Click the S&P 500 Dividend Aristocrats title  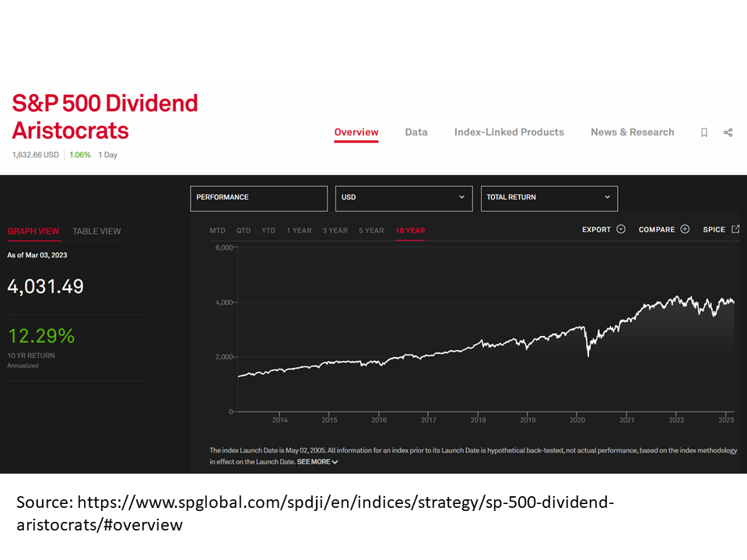click(105, 117)
